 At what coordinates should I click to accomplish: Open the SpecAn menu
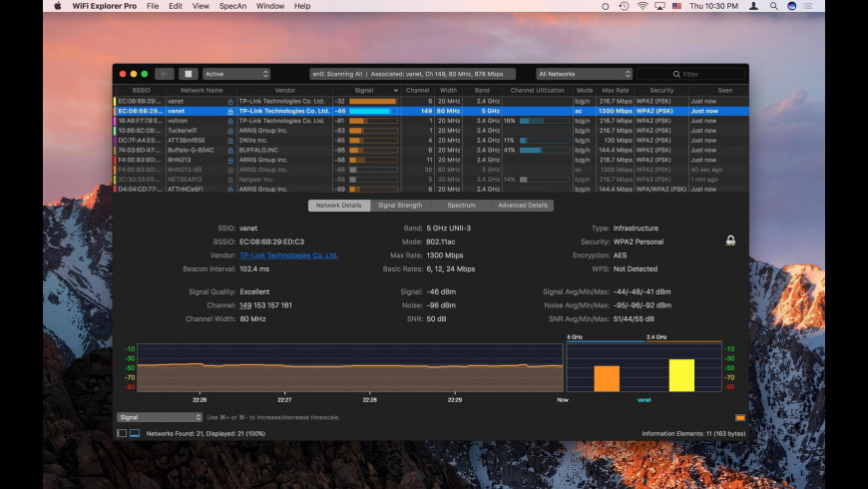(x=232, y=6)
